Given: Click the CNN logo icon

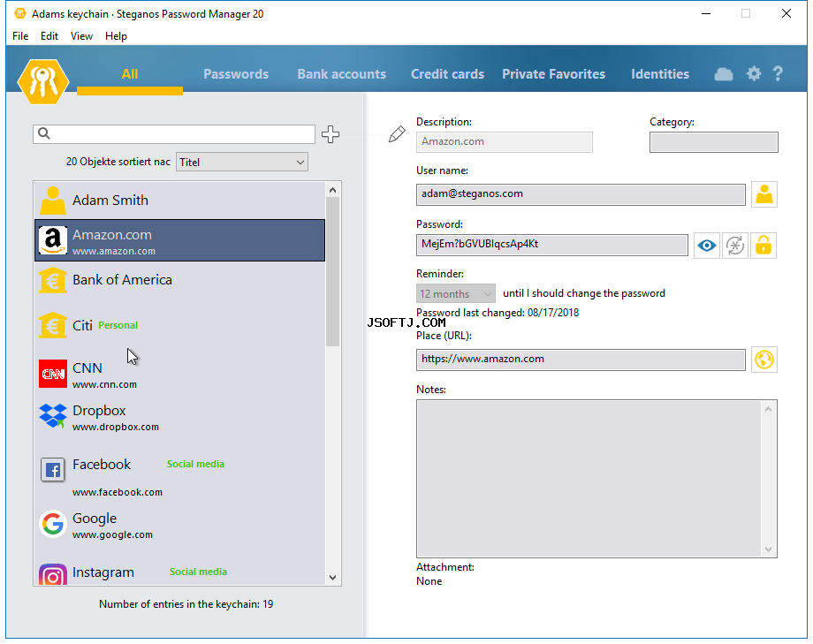Looking at the screenshot, I should 53,374.
